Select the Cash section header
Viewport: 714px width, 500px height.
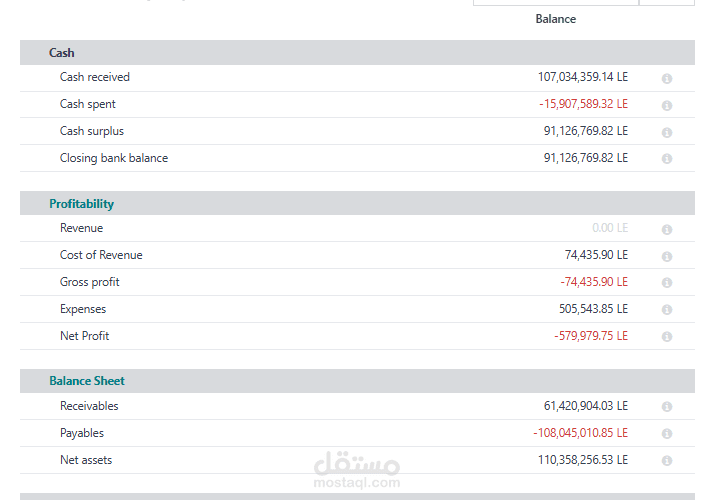(x=62, y=53)
